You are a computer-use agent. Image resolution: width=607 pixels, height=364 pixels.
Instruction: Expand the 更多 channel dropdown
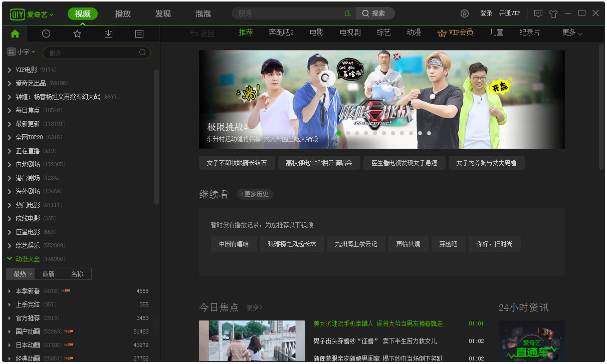click(572, 32)
